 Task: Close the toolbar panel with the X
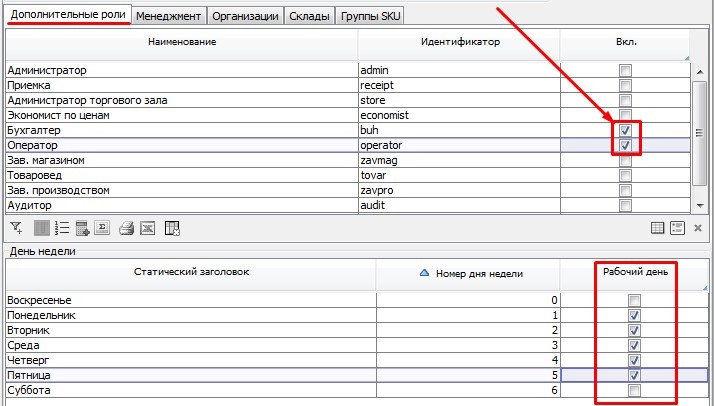point(697,228)
